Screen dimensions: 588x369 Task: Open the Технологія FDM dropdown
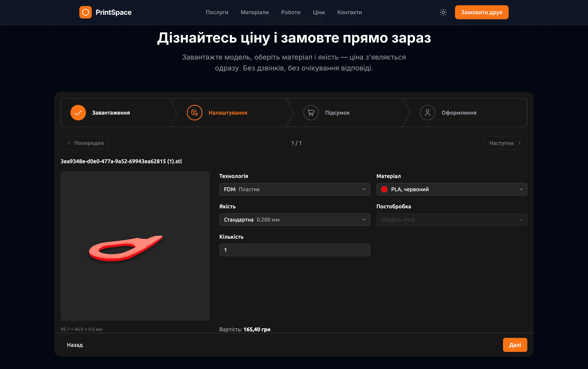[294, 189]
